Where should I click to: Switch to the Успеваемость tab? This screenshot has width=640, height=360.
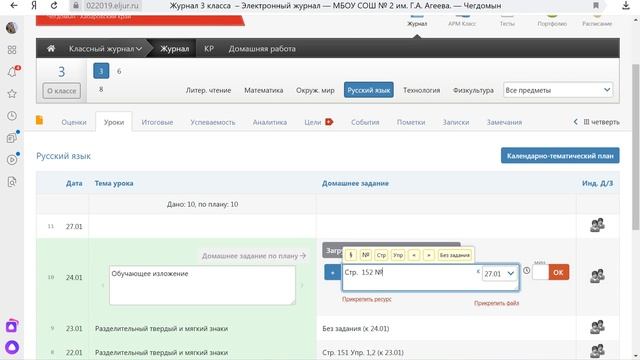coord(213,122)
